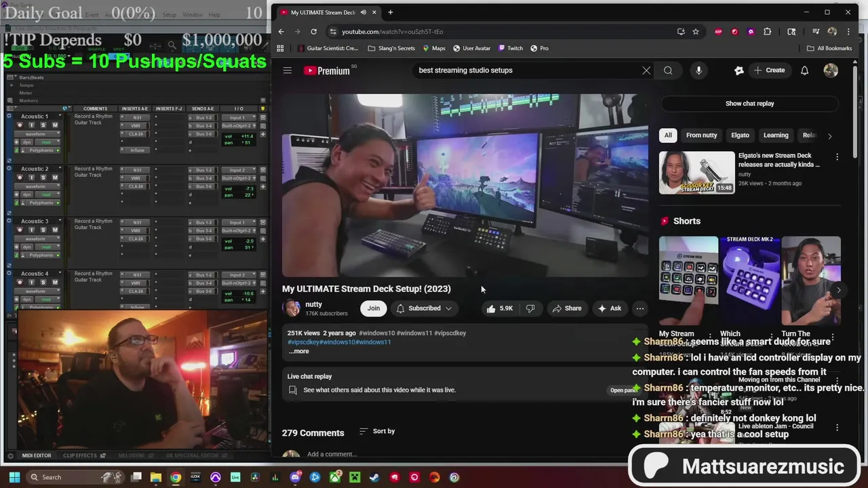Open Acoustic 2 Input 2 selector
This screenshot has height=488, width=868.
[x=239, y=170]
